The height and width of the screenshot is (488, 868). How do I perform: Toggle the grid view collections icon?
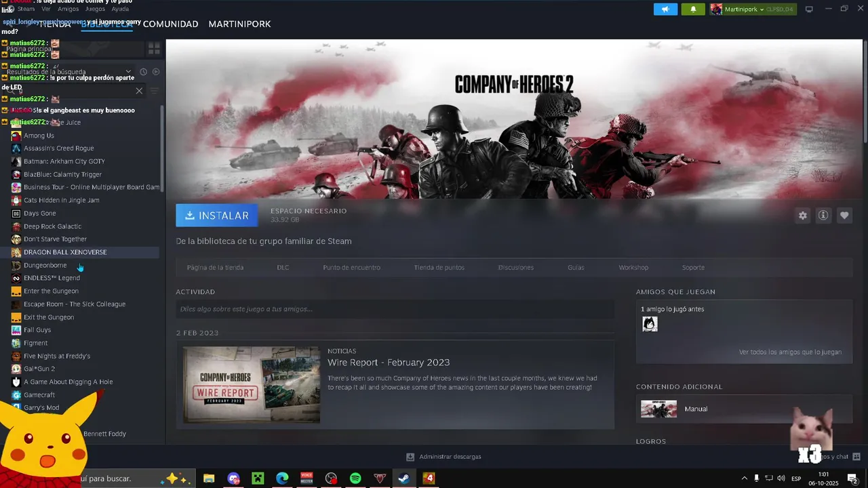pos(154,49)
